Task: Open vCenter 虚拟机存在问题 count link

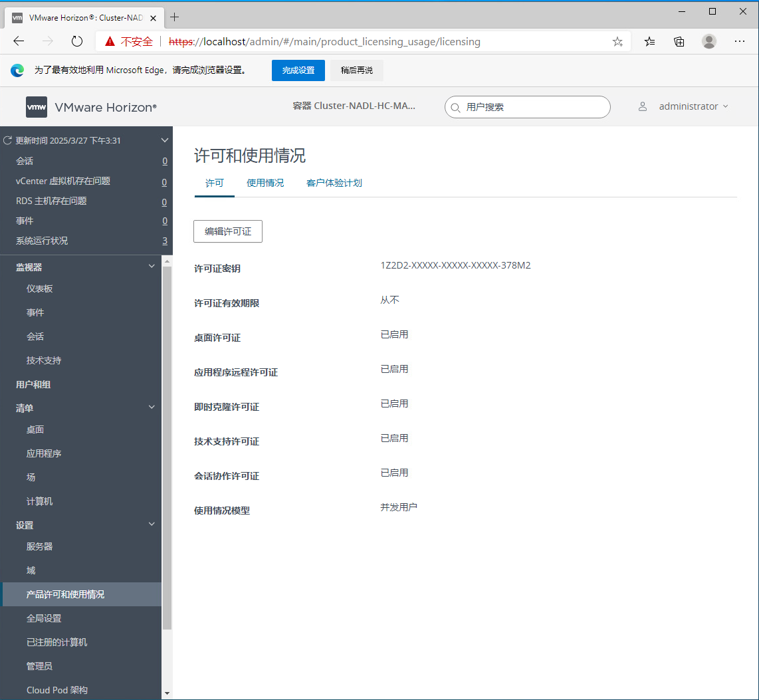Action: tap(165, 183)
